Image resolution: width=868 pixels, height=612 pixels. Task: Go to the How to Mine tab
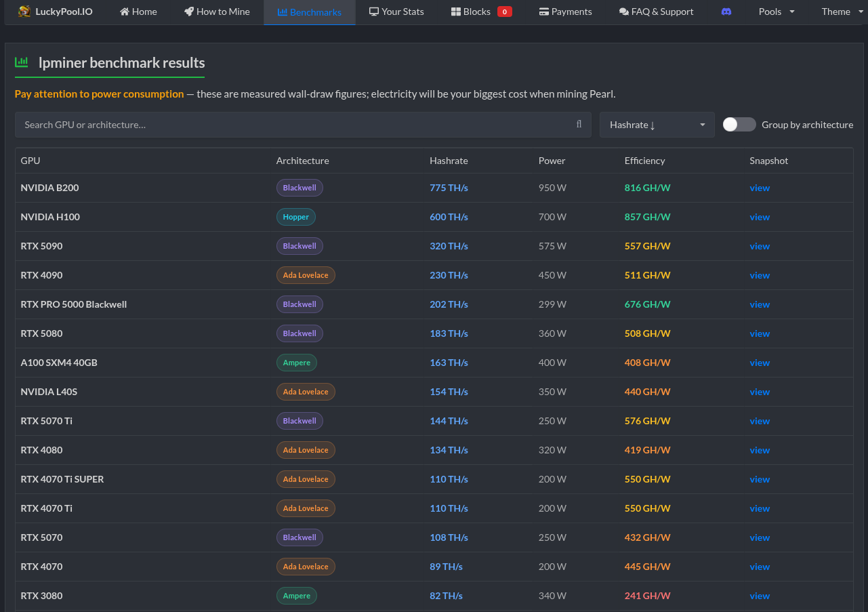(x=217, y=12)
